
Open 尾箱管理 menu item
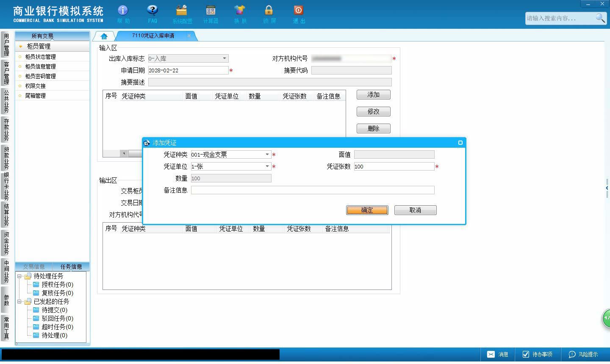coord(53,96)
